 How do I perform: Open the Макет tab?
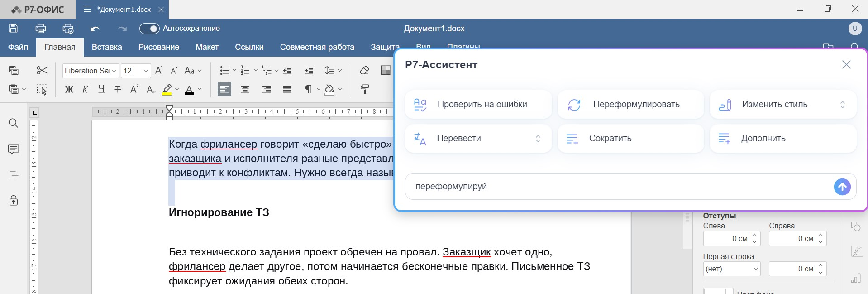point(207,47)
